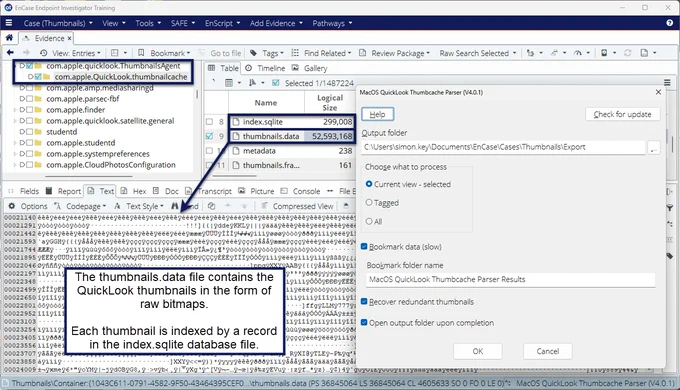Viewport: 680px width, 390px height.
Task: Select com.apple.systempreferences folder
Action: point(98,154)
